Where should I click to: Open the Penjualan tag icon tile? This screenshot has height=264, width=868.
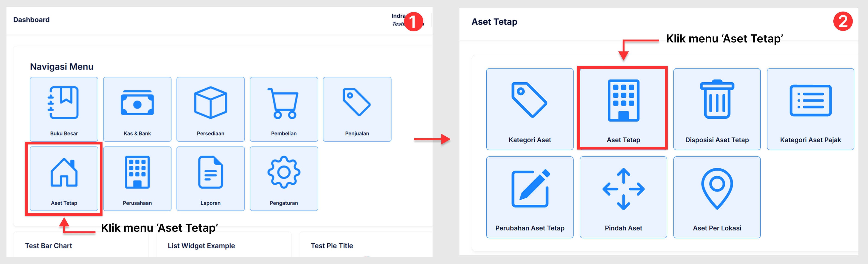(356, 102)
